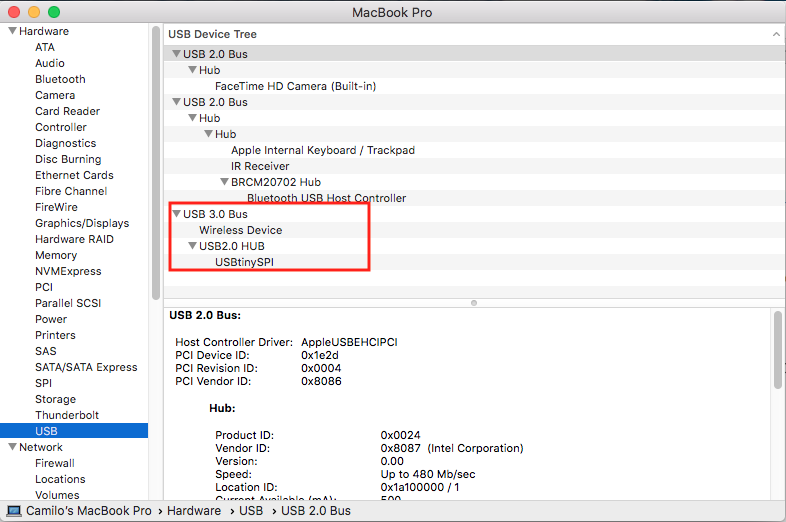Open Printers info
The height and width of the screenshot is (522, 786).
pyautogui.click(x=55, y=335)
